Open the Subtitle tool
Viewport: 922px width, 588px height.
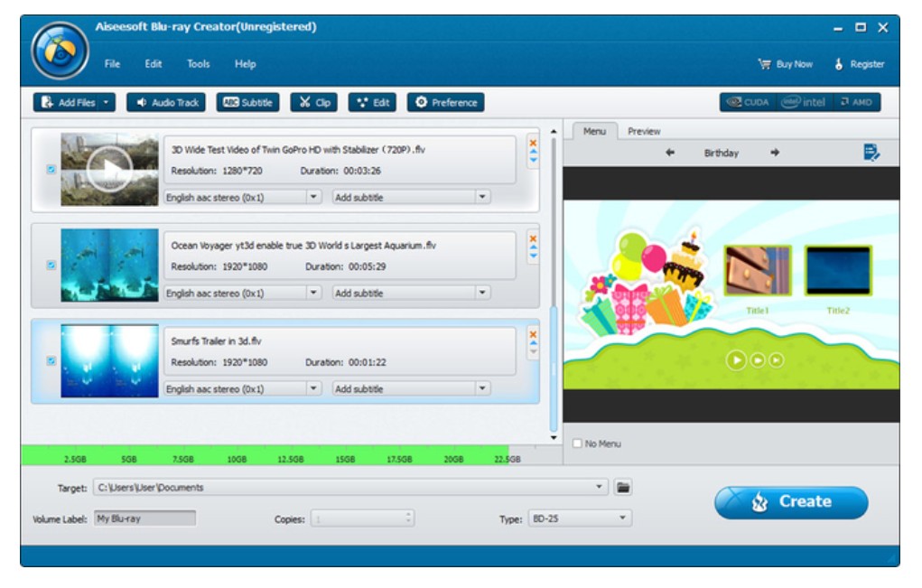coord(247,102)
